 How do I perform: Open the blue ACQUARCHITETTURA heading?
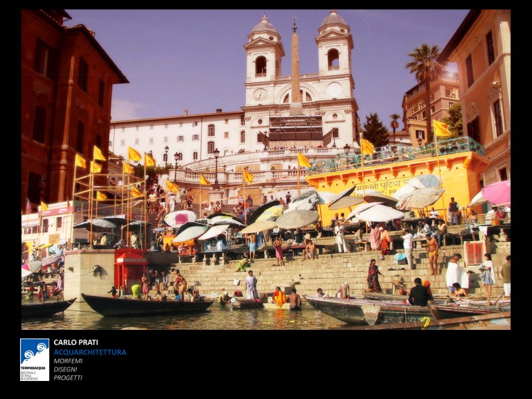click(x=90, y=352)
